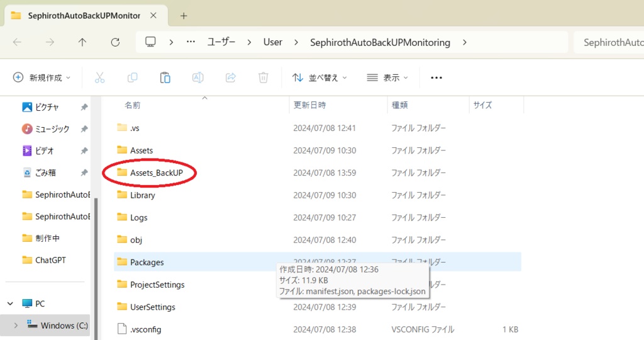644x340 pixels.
Task: Select the .vsconfig file name
Action: pos(145,329)
